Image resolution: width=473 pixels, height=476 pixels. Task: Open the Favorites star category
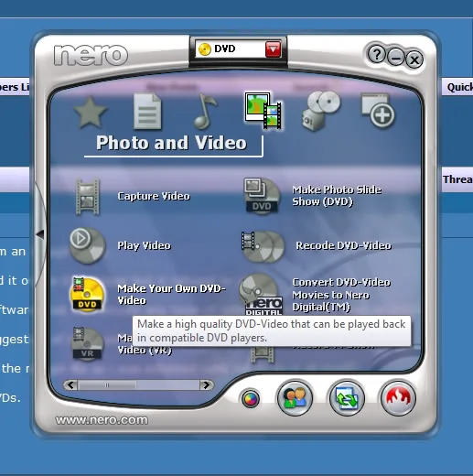(x=91, y=113)
